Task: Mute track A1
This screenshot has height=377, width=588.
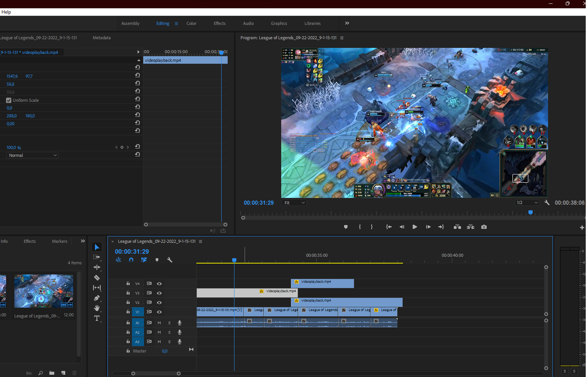Action: [159, 323]
